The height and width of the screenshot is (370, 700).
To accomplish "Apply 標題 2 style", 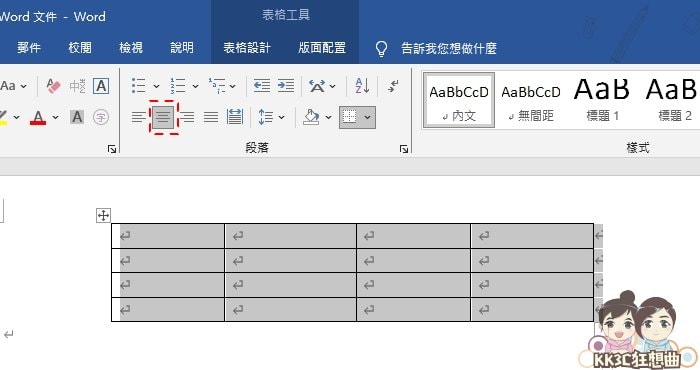I will 671,100.
